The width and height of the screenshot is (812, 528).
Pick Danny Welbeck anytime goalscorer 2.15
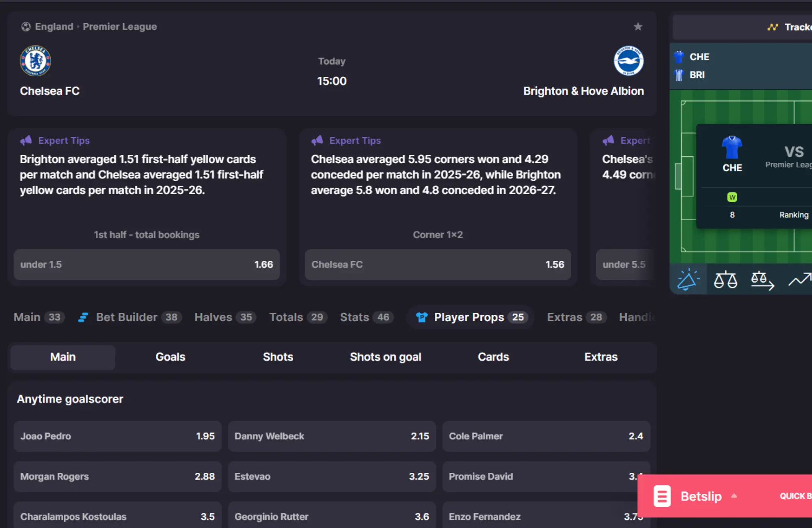click(x=332, y=436)
